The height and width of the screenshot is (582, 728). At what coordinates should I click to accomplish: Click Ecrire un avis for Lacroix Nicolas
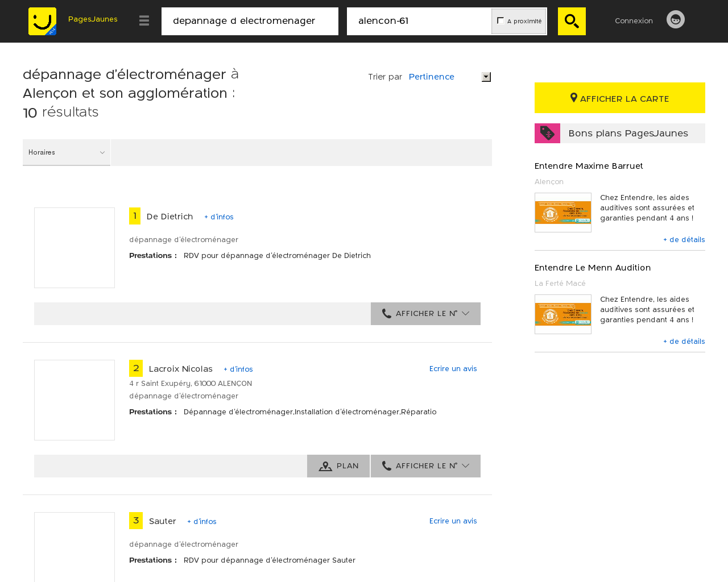(453, 368)
